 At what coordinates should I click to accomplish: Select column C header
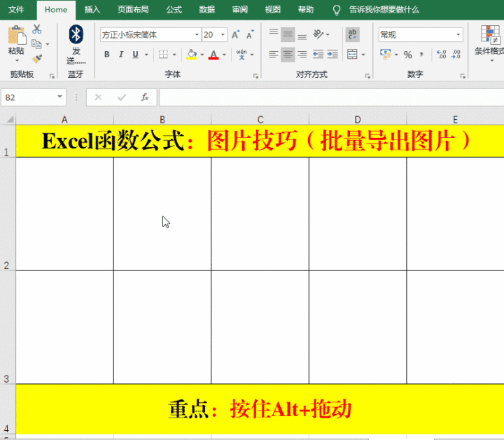(260, 120)
